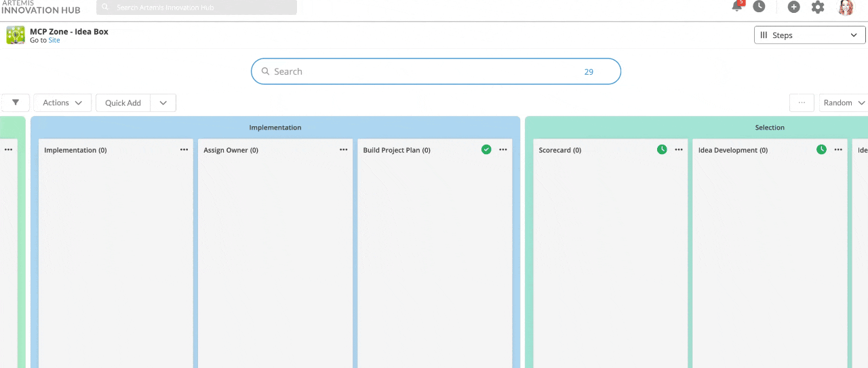This screenshot has width=868, height=368.
Task: Open the user profile avatar
Action: click(846, 7)
